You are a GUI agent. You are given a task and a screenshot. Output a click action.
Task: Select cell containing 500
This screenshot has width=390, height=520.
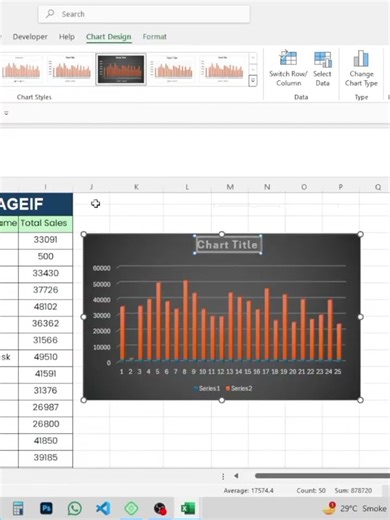pos(45,256)
